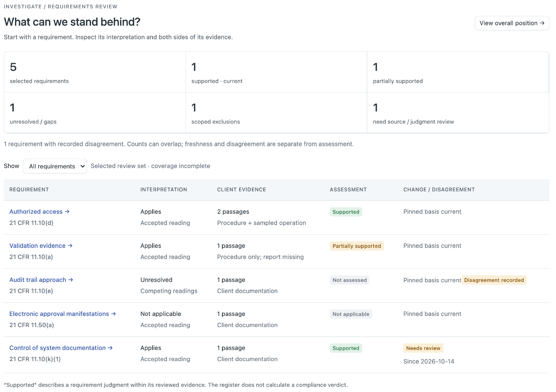556x392 pixels.
Task: Open the Authorized access requirement link
Action: coord(39,211)
